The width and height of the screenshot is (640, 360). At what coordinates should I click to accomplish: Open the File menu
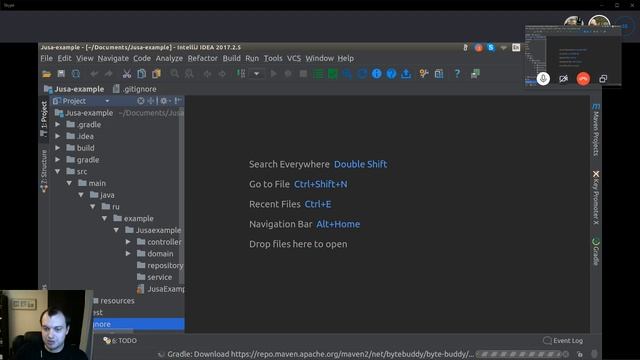[x=47, y=58]
